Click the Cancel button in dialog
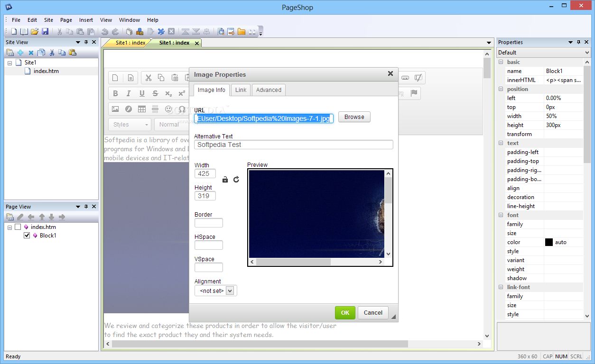The height and width of the screenshot is (364, 595). click(x=373, y=312)
